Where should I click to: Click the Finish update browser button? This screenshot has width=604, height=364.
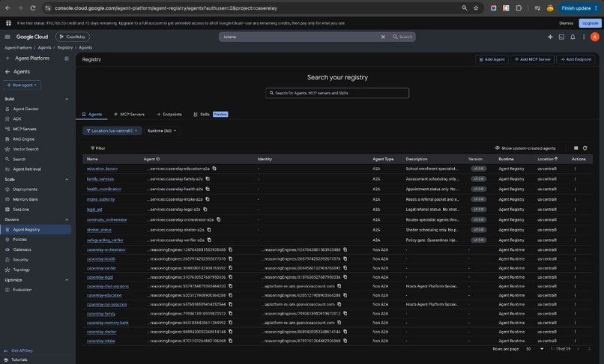click(x=579, y=8)
